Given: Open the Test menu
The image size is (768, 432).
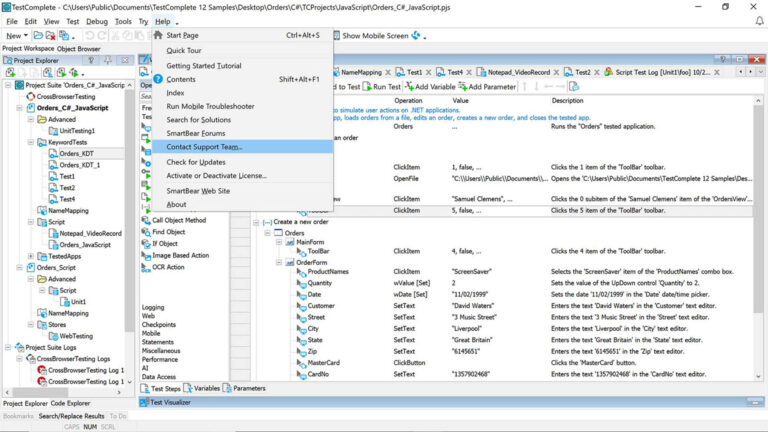Looking at the screenshot, I should 72,22.
